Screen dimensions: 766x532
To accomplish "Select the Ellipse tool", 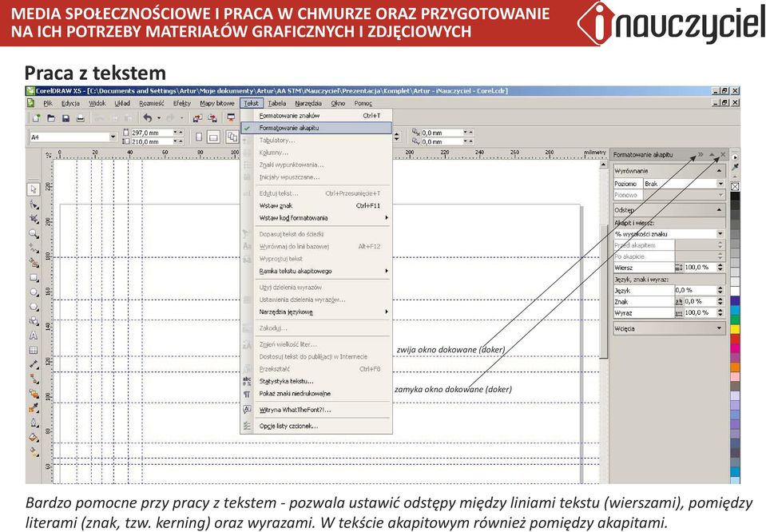I will (34, 292).
